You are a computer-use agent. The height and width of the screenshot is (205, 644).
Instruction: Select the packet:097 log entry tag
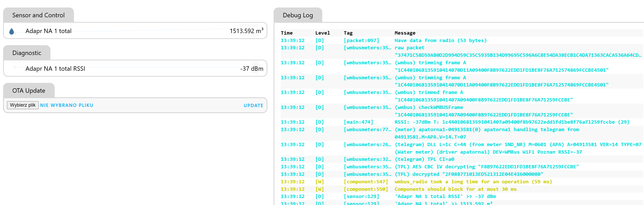click(361, 41)
